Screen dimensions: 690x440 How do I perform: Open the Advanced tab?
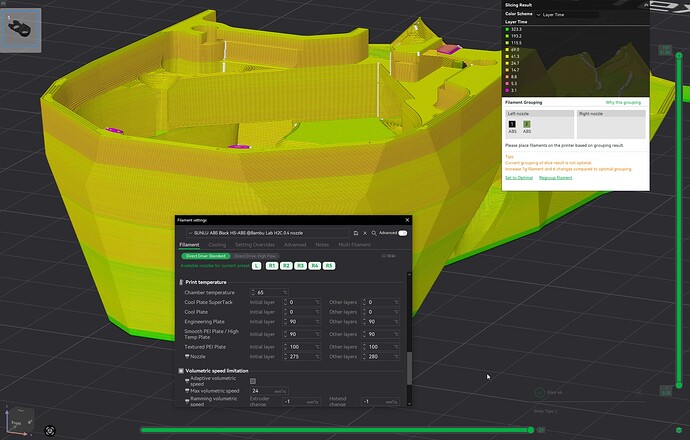click(295, 245)
